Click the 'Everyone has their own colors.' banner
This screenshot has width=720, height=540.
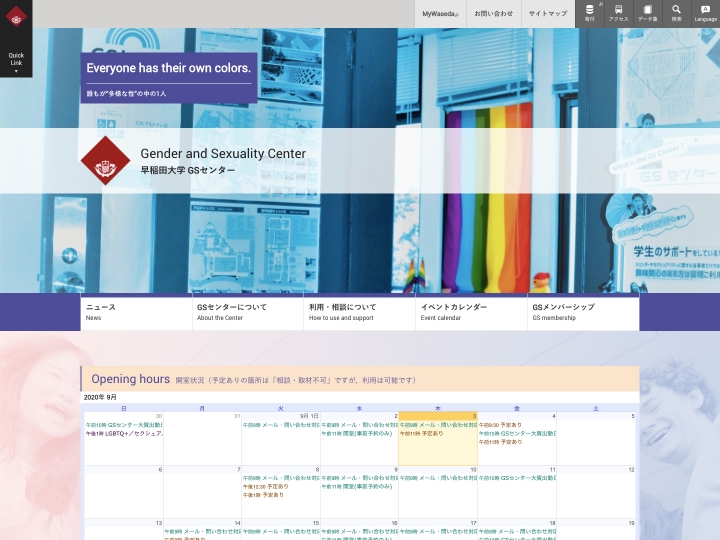(169, 78)
